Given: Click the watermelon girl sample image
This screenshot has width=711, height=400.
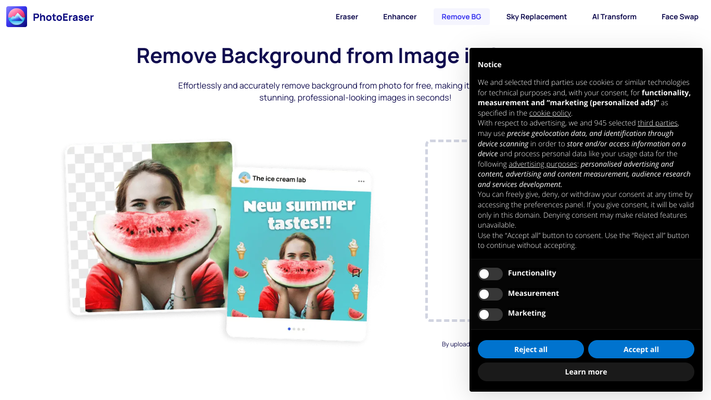Looking at the screenshot, I should coord(148,228).
